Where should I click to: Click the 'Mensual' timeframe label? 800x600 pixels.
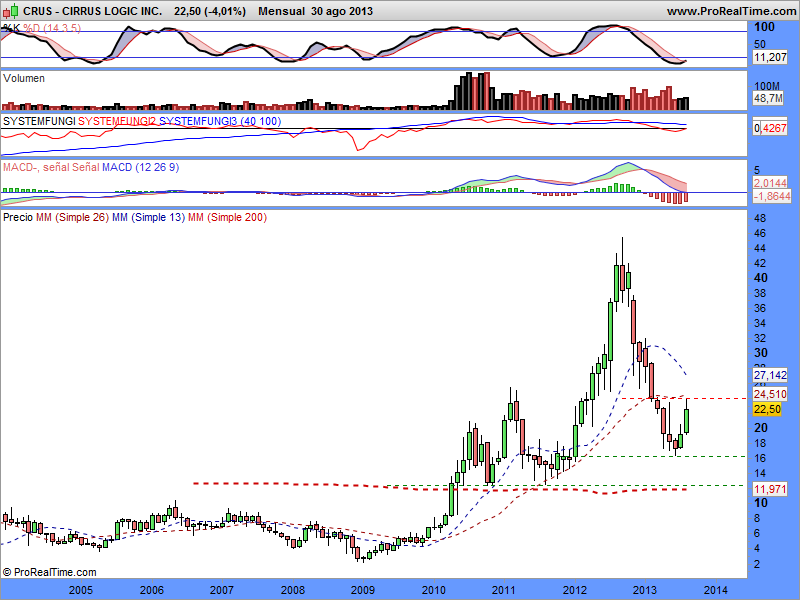(281, 11)
